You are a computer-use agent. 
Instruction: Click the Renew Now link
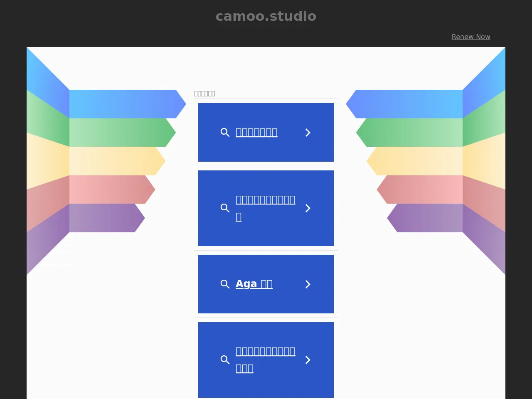coord(470,37)
